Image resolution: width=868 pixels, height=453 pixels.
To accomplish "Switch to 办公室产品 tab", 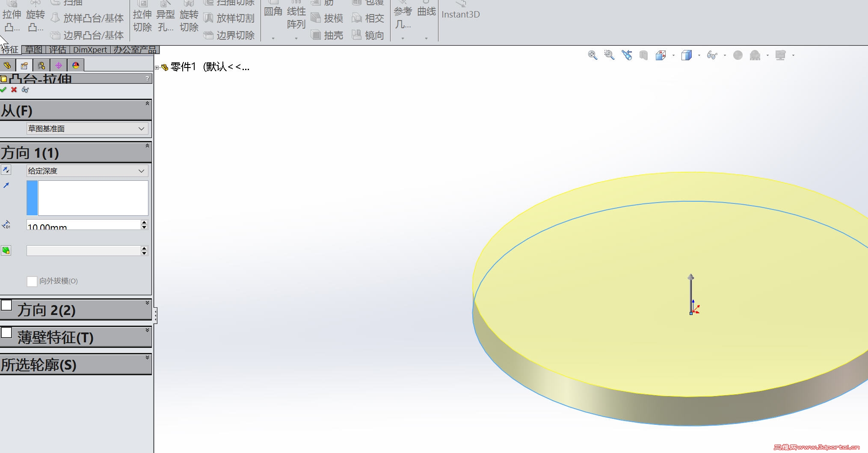I will coord(135,50).
